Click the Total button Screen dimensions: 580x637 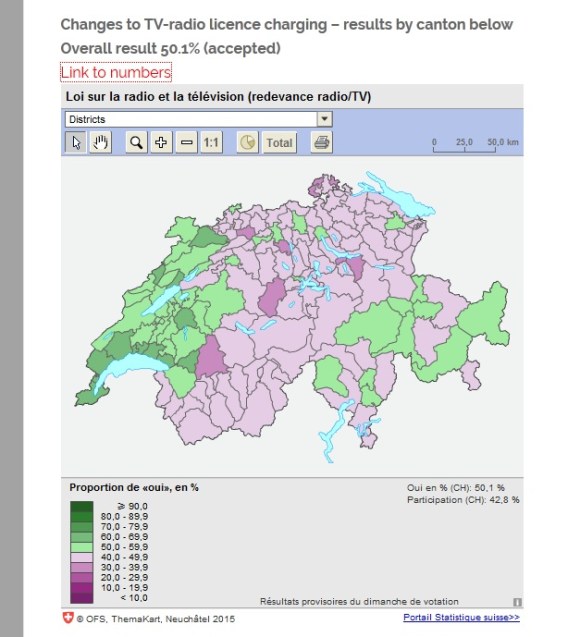[x=279, y=143]
